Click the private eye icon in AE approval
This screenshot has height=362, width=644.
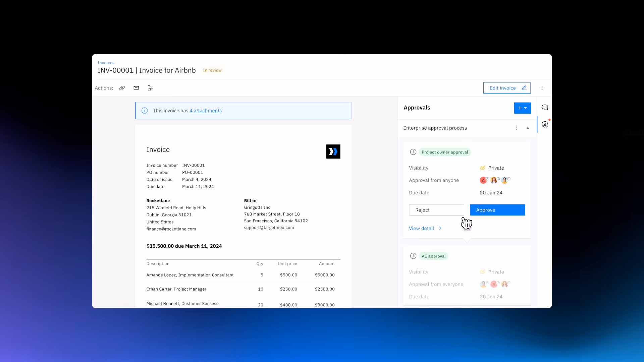coord(483,272)
